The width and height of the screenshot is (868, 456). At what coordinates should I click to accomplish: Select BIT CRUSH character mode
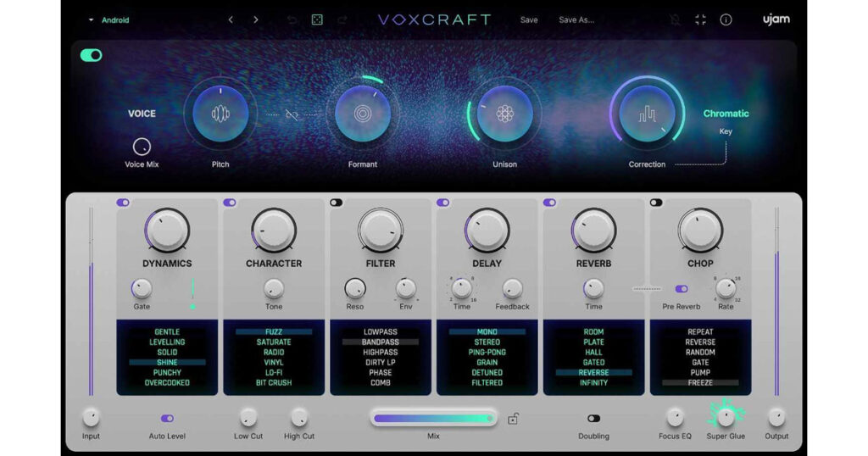[274, 382]
